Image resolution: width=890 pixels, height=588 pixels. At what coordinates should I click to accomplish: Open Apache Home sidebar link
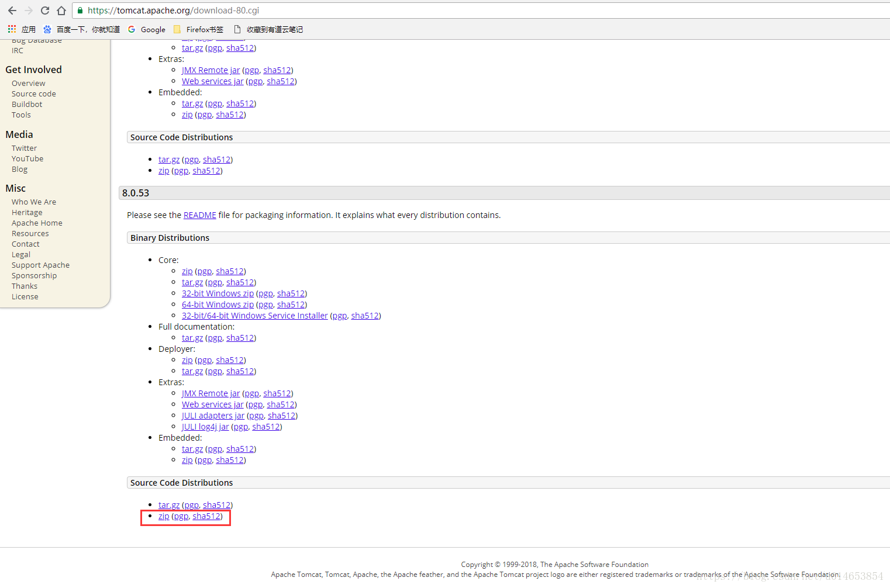(37, 223)
